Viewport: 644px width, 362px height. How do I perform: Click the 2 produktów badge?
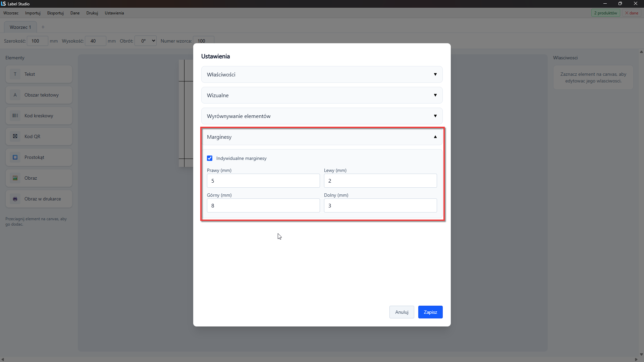pos(605,13)
